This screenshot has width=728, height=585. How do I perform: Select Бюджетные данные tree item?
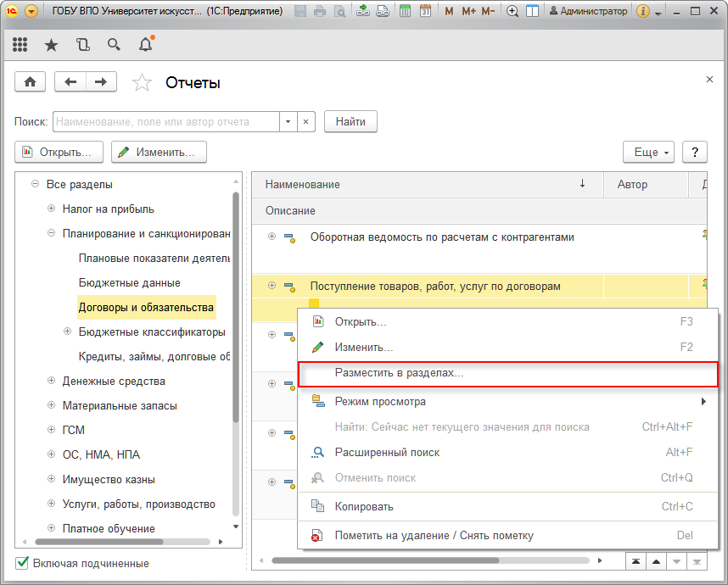130,282
